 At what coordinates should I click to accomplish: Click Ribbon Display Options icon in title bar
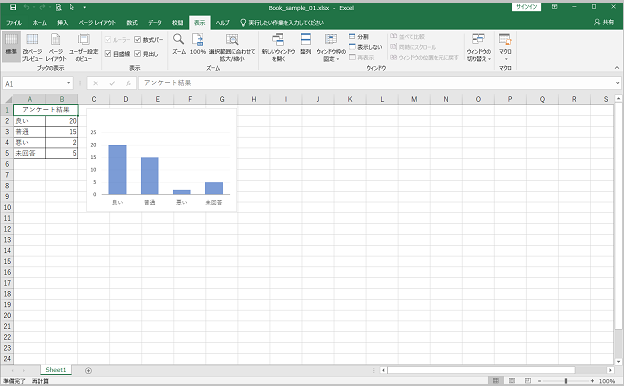554,7
